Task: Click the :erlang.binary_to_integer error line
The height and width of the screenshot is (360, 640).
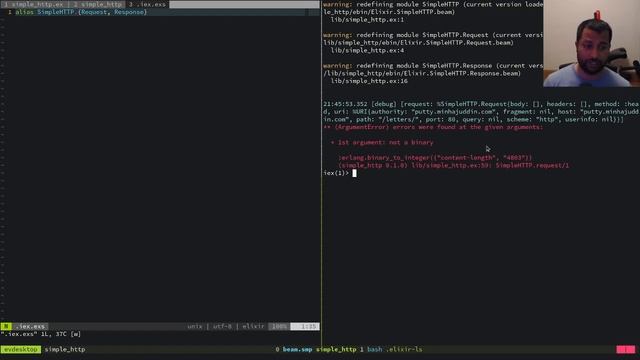Action: click(435, 158)
